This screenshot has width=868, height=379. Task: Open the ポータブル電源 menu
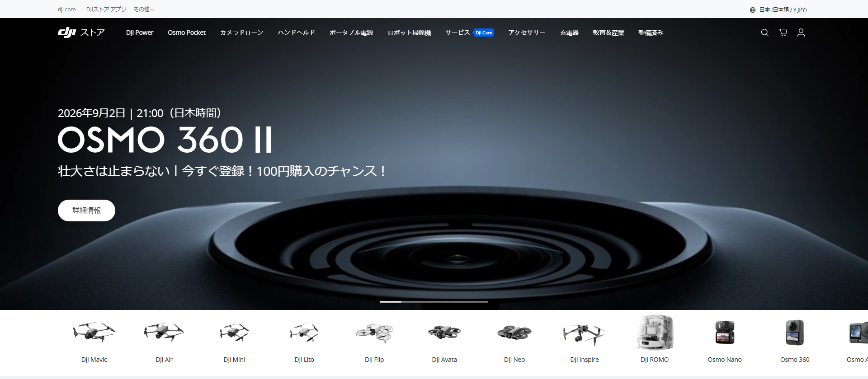351,33
